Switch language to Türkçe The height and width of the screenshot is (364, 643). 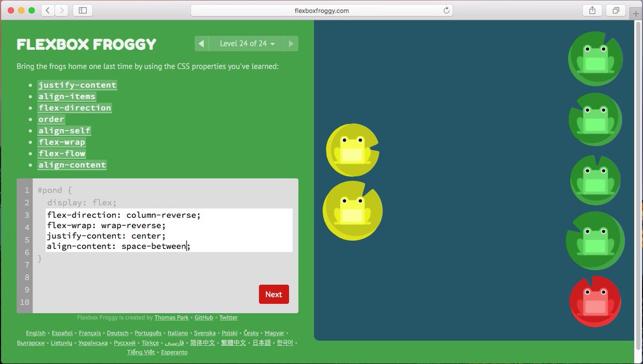point(150,343)
